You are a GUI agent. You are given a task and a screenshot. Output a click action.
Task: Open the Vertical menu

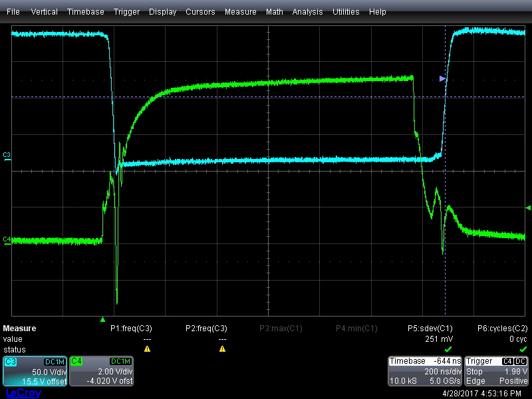(x=44, y=12)
